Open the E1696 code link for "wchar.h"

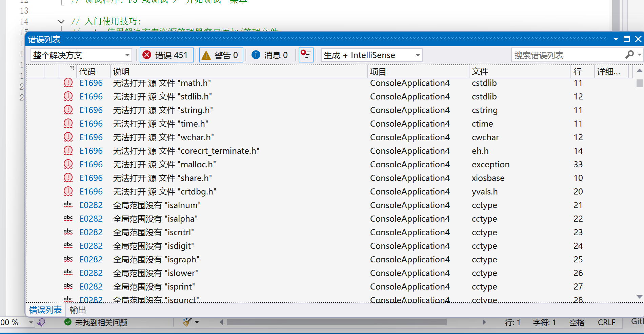click(91, 137)
